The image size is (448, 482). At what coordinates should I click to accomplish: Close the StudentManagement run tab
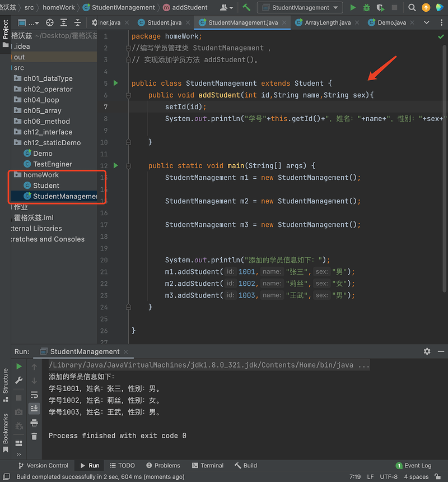click(125, 351)
